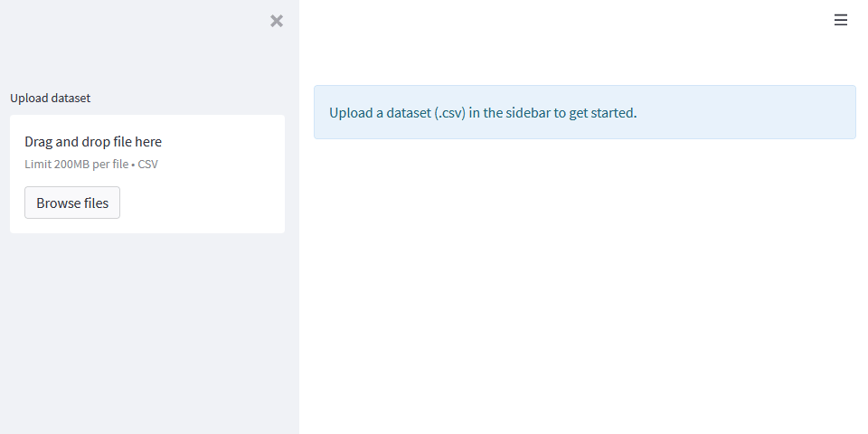Click blank main content area below banner

click(x=584, y=289)
